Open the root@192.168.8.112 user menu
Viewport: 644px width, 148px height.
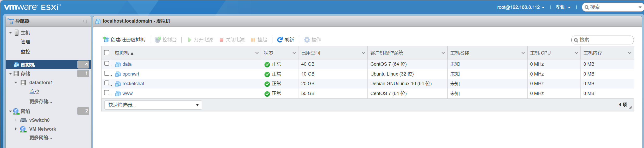[521, 7]
